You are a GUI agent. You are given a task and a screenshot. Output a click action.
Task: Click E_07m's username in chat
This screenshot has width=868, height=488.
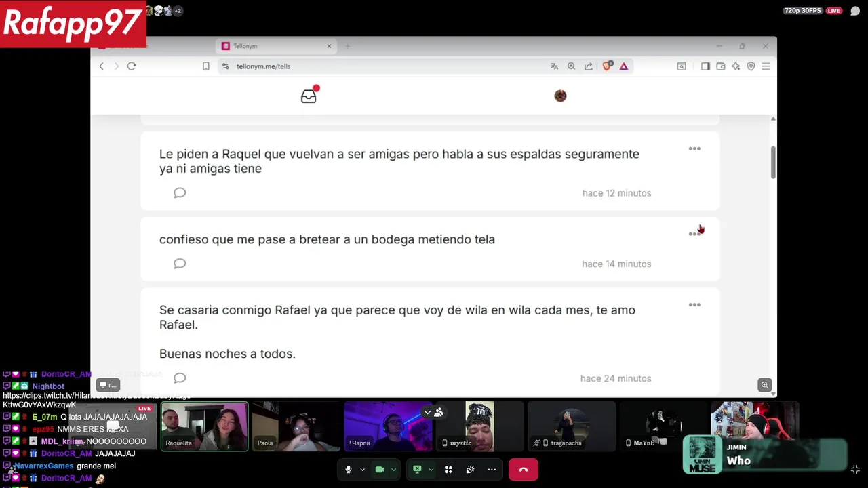pyautogui.click(x=45, y=418)
